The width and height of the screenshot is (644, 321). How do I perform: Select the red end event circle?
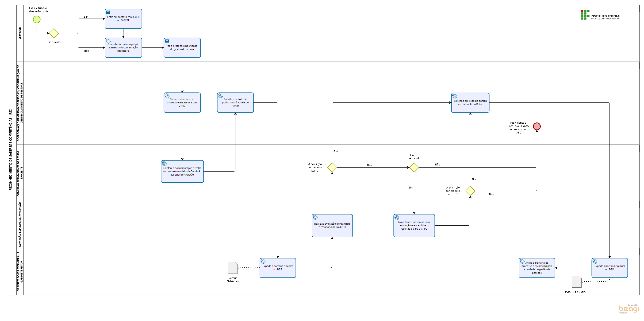(x=537, y=126)
